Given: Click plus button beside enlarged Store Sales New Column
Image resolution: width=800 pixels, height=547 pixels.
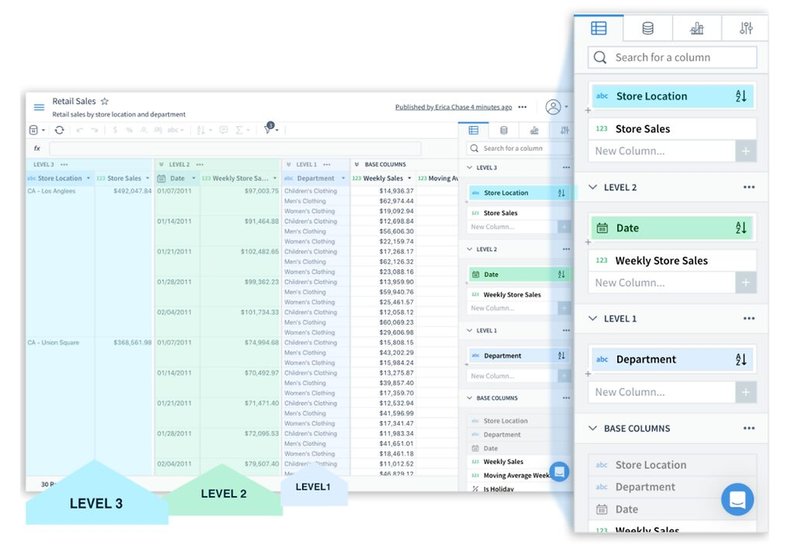Looking at the screenshot, I should click(745, 151).
